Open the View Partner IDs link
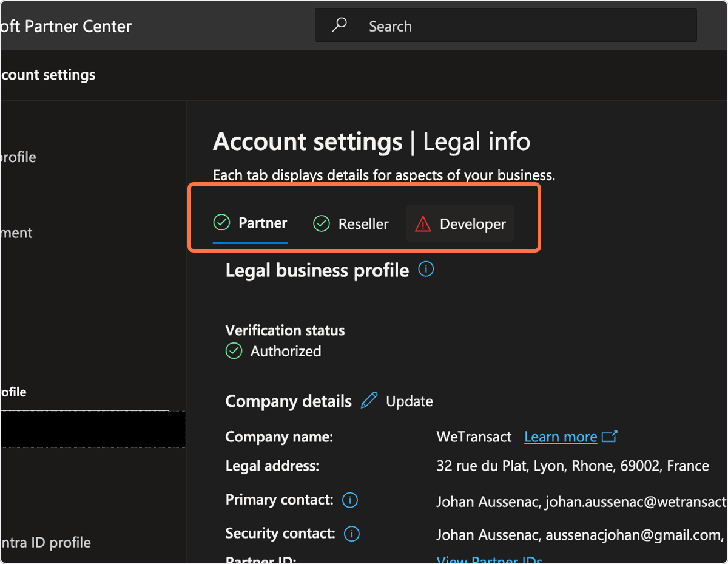The image size is (728, 564). click(x=489, y=560)
